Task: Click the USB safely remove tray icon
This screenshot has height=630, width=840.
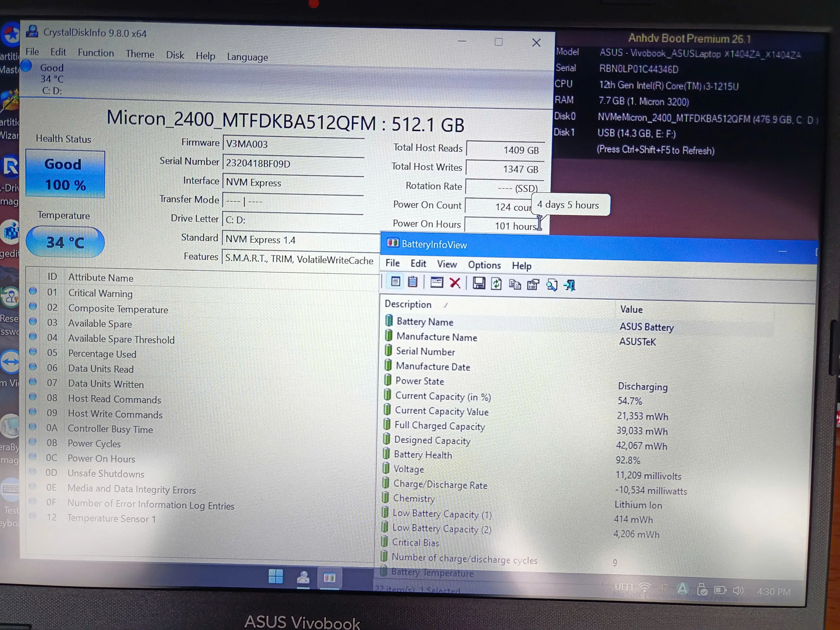Action: coord(702,589)
